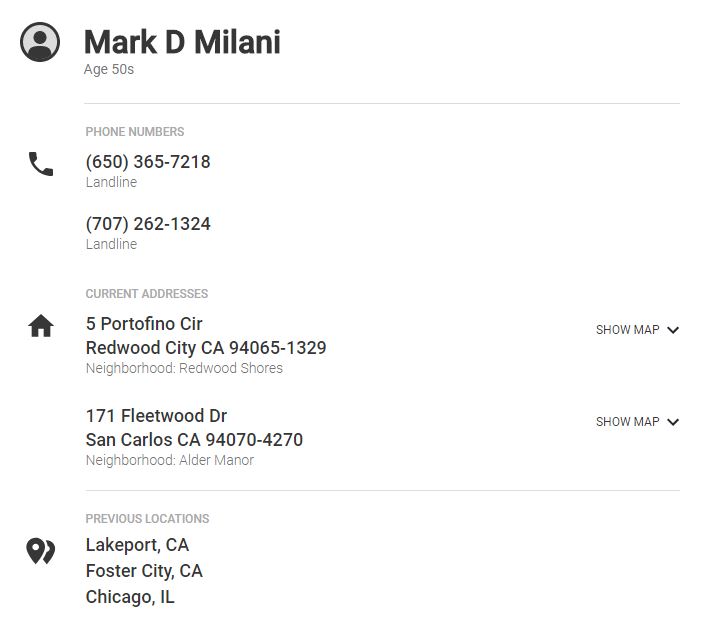This screenshot has height=632, width=701.
Task: Click the Neighborhood: Redwood Shores text
Action: [184, 368]
